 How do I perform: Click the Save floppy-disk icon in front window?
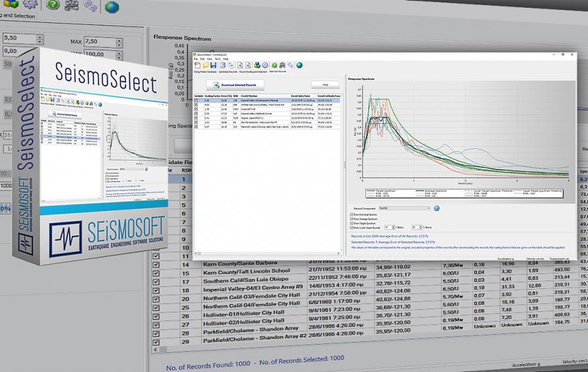[214, 65]
